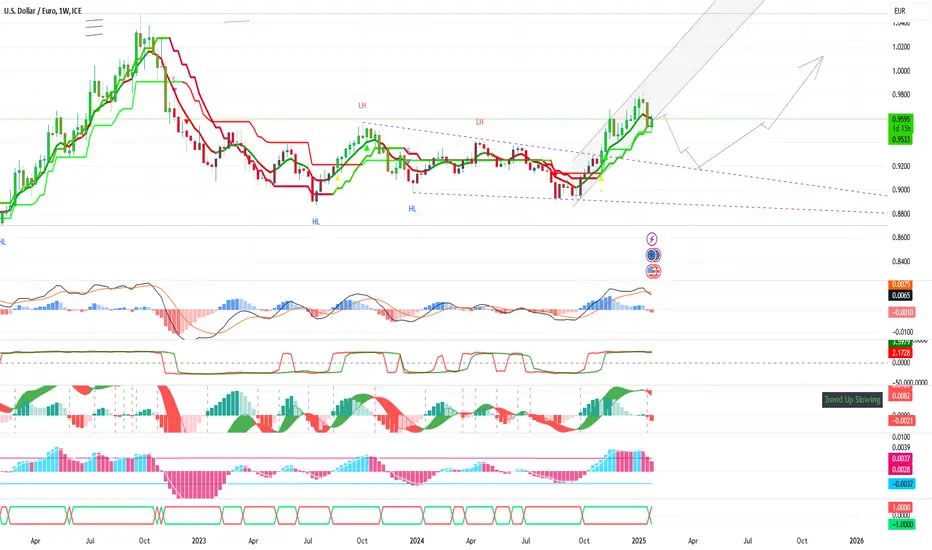Screen dimensions: 932x550
Task: Click the magenta 0.0037 indicator value
Action: coord(901,458)
